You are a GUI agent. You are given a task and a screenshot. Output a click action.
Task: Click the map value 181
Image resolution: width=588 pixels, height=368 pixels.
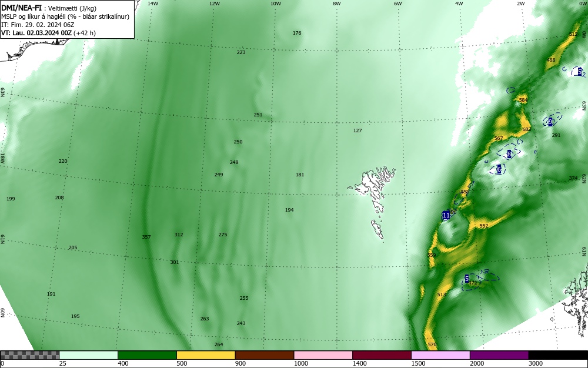[300, 175]
